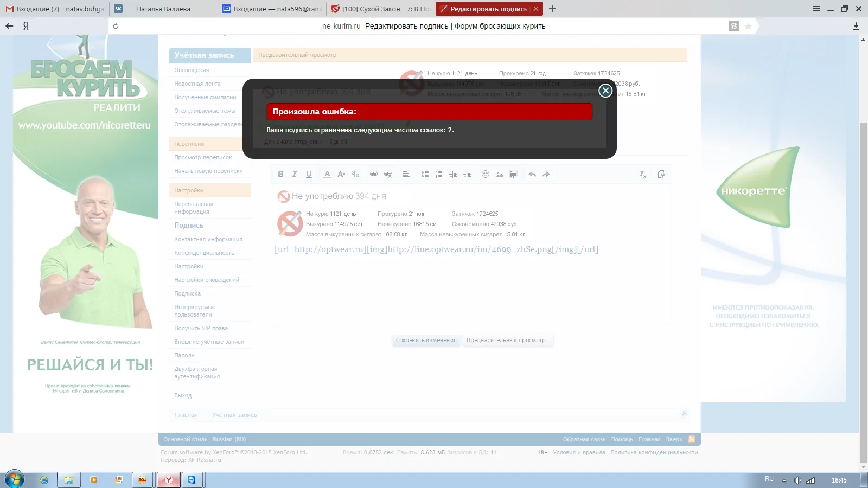This screenshot has width=868, height=488.
Task: Switch to the Входящие — nata596@rambler tab
Action: 272,9
